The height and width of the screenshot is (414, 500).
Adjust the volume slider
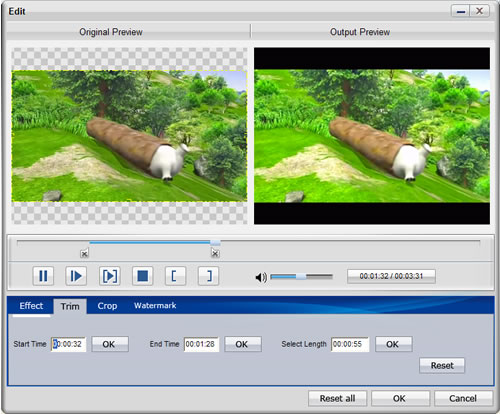point(301,276)
